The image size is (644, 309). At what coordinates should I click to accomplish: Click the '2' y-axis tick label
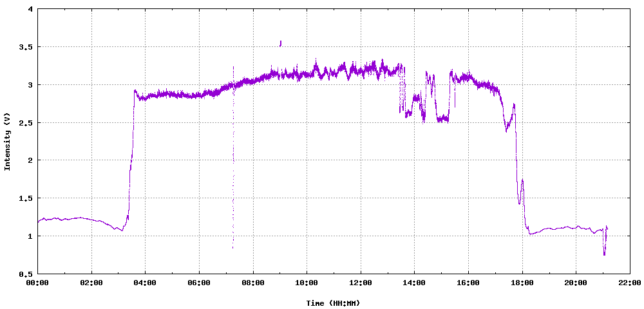pos(31,160)
